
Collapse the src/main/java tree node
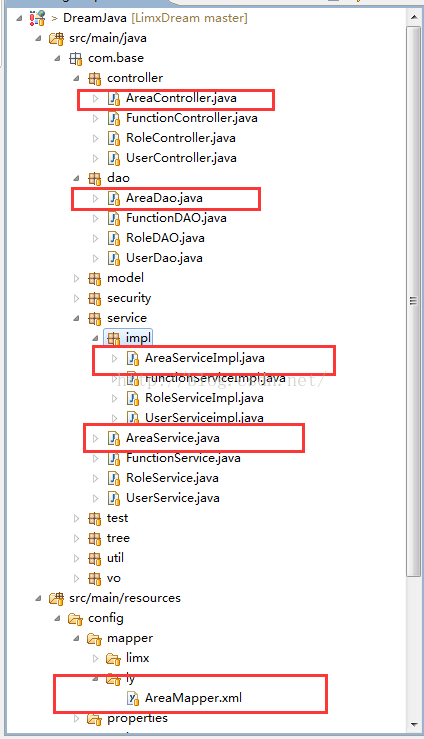coord(38,39)
